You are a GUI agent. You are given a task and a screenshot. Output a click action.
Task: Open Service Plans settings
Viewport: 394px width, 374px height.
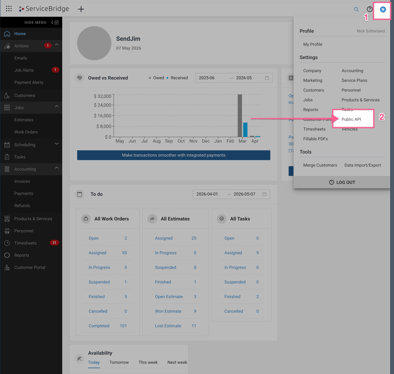[354, 80]
